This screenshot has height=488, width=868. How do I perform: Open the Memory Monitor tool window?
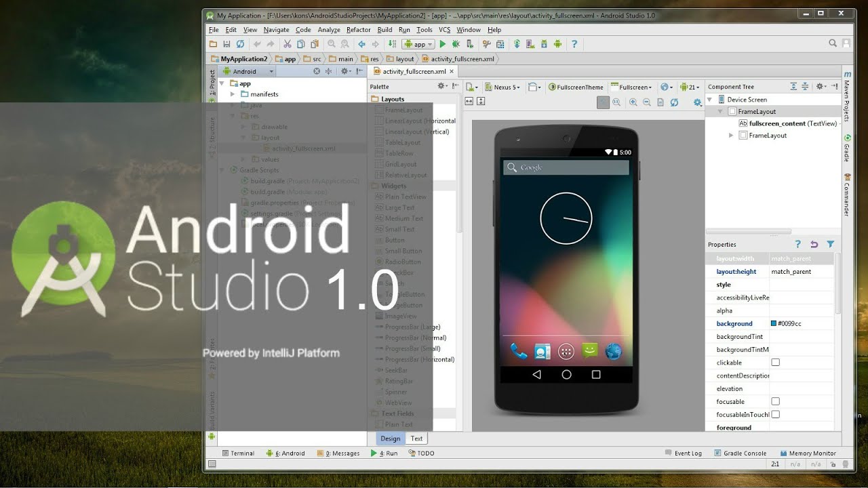click(x=808, y=453)
